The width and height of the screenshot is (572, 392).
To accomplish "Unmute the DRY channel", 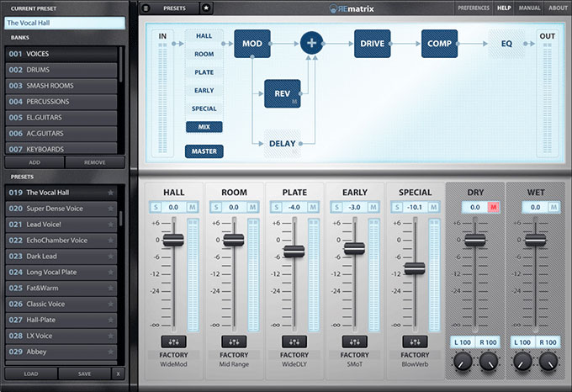I will (x=494, y=207).
